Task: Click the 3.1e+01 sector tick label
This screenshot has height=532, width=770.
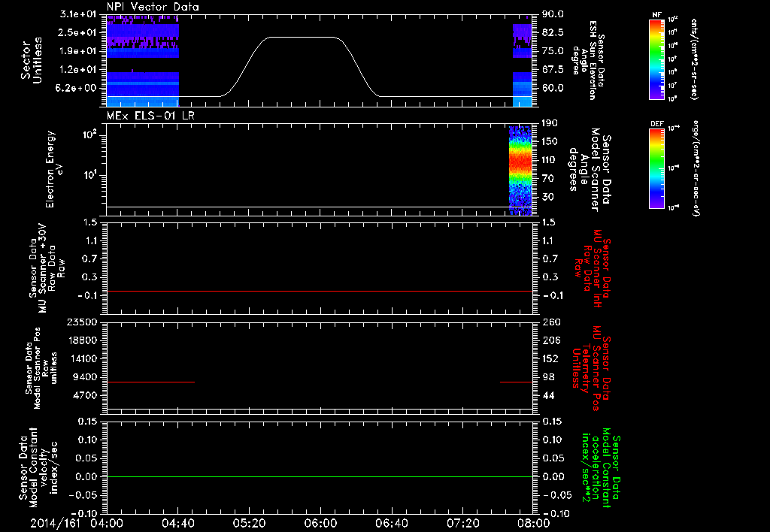Action: pyautogui.click(x=78, y=14)
